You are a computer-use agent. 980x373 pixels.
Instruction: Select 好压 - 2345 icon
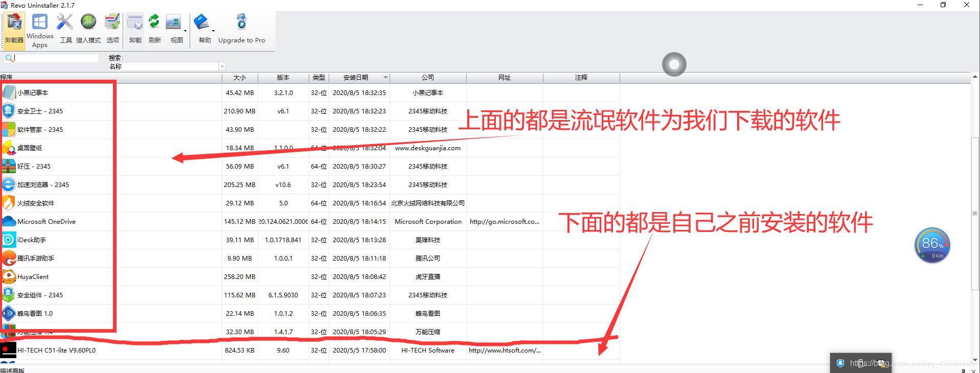[x=9, y=167]
